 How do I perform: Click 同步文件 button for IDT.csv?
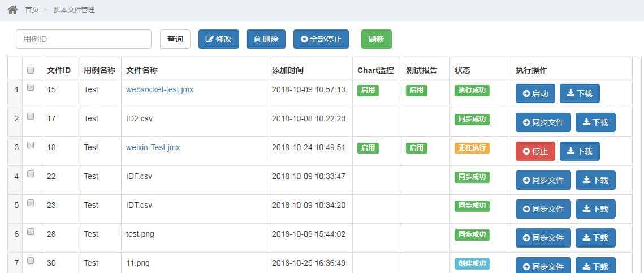[543, 208]
